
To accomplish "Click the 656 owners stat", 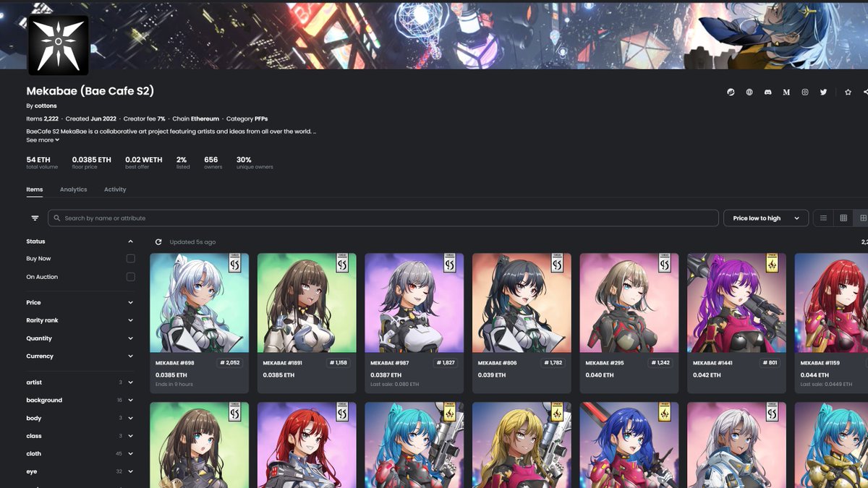I will coord(212,163).
